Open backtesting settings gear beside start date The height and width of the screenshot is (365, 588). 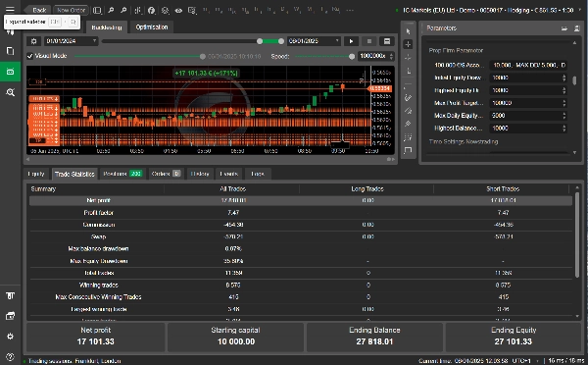click(x=33, y=41)
